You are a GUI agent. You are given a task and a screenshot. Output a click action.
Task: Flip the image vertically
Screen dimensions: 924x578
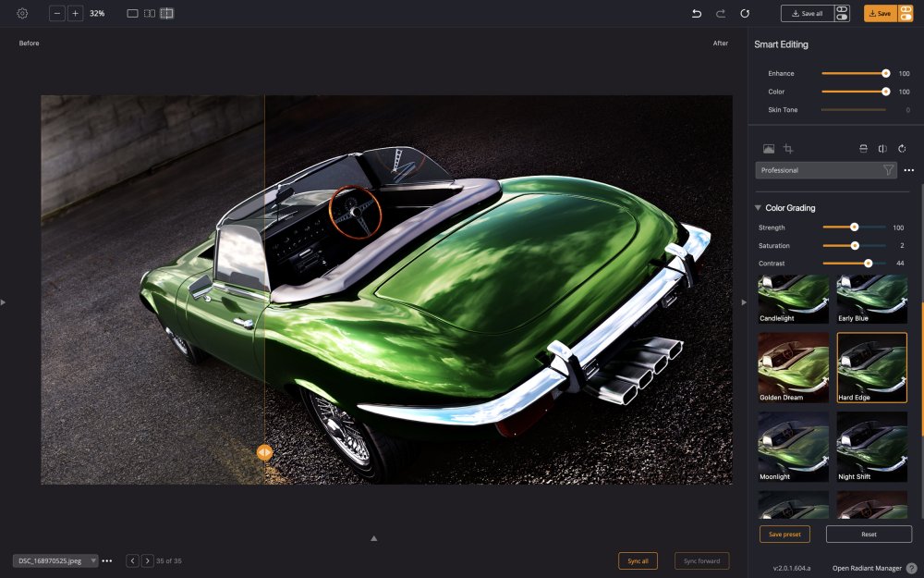click(x=863, y=149)
